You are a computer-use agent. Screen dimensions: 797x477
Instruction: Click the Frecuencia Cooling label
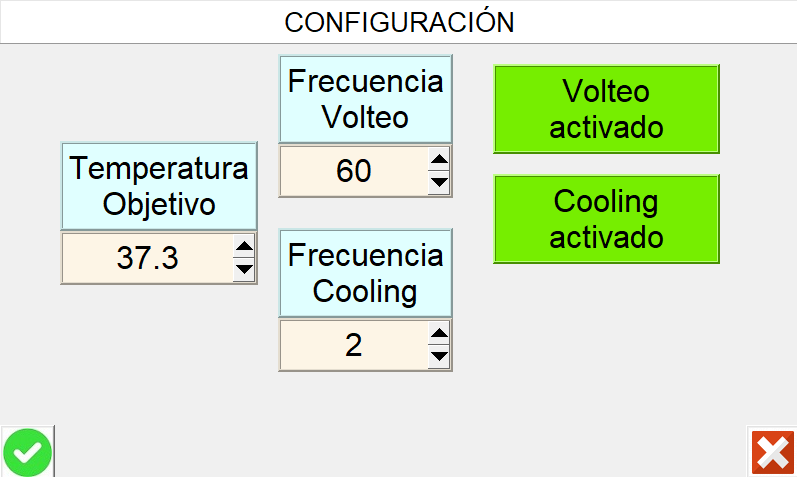point(365,272)
